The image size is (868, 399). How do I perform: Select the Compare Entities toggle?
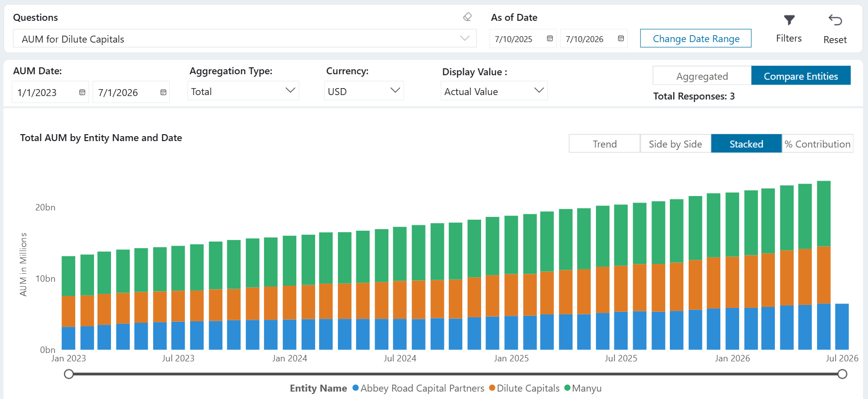801,76
